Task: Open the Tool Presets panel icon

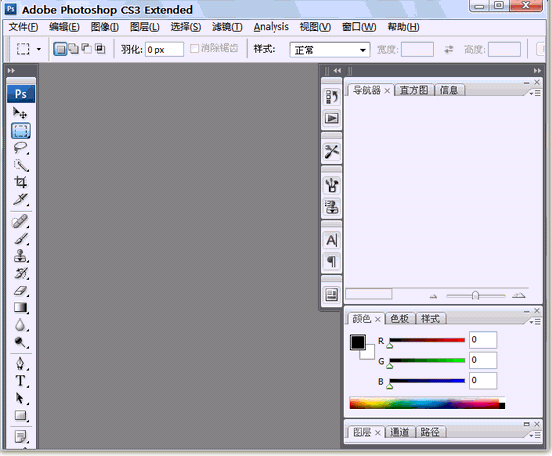Action: [x=331, y=151]
